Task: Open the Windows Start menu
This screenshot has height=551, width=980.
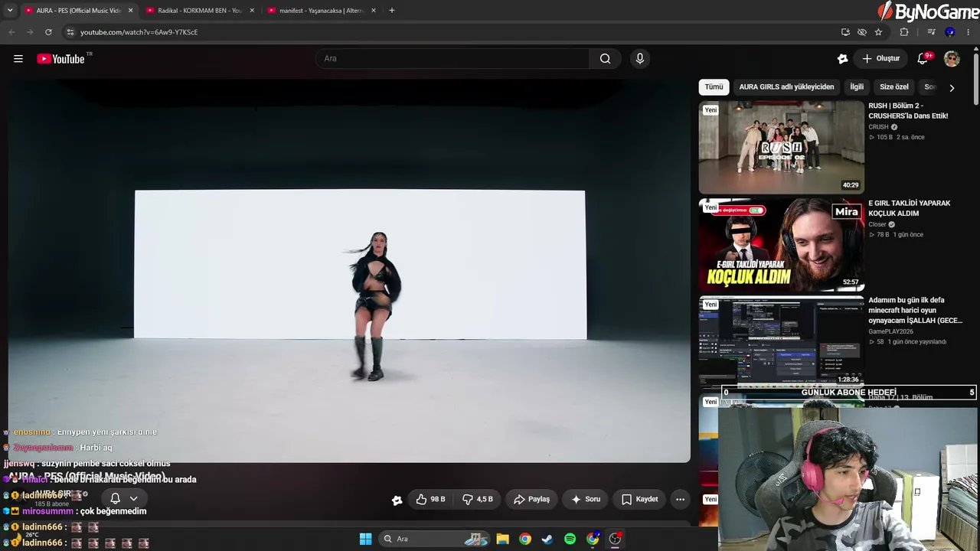Action: coord(365,539)
